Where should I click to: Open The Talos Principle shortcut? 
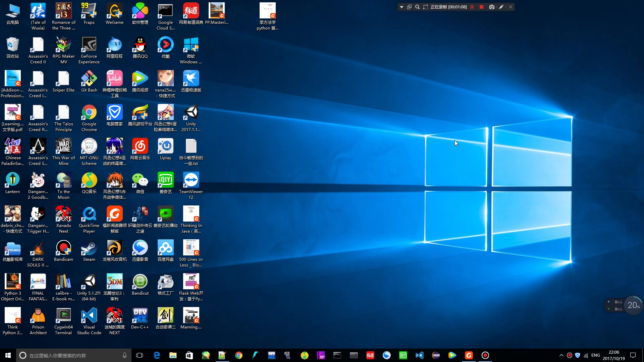click(63, 118)
